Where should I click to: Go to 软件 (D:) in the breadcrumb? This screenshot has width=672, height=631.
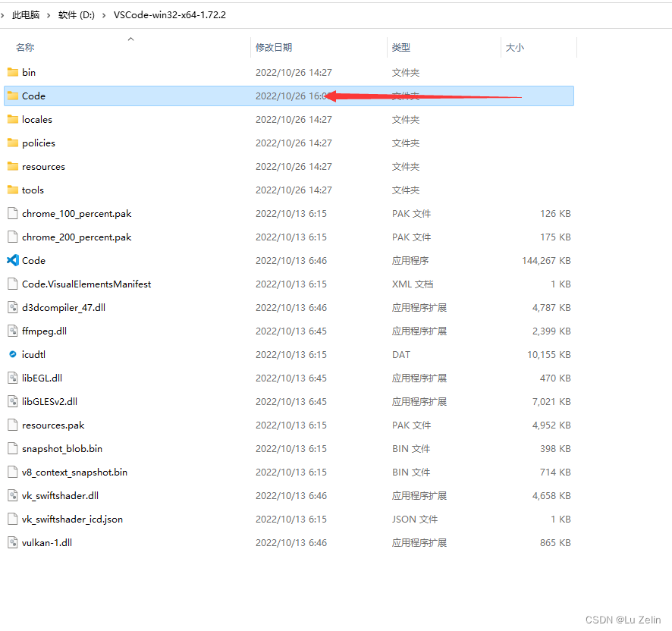(77, 15)
